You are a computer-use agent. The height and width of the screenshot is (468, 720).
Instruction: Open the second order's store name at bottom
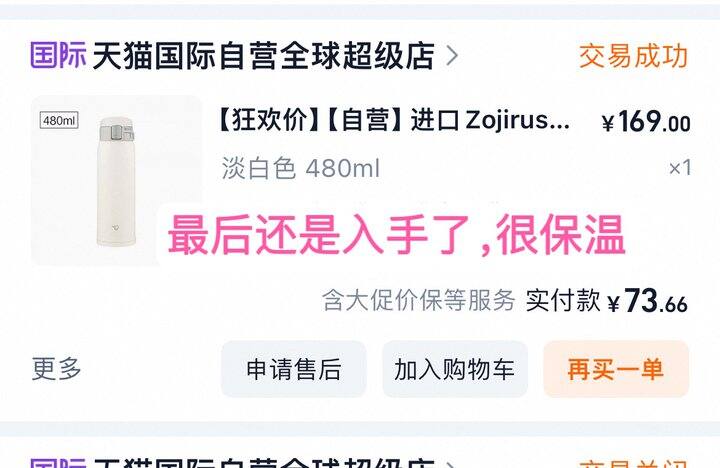(263, 462)
